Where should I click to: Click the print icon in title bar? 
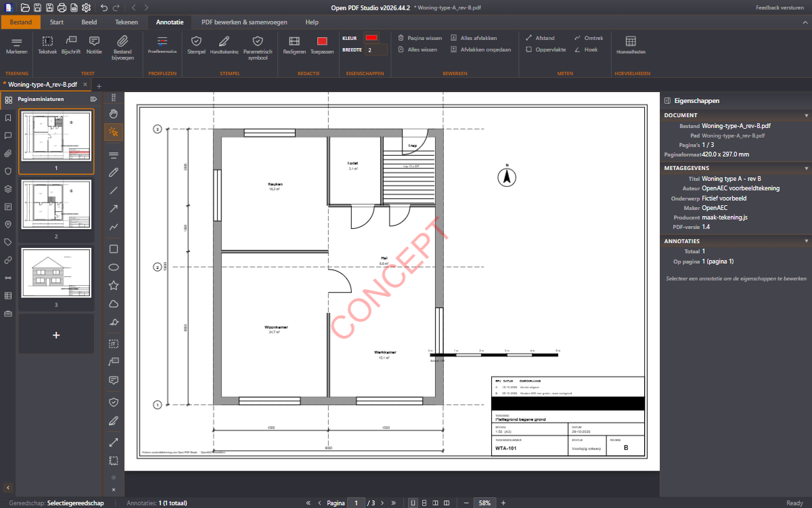(x=62, y=7)
